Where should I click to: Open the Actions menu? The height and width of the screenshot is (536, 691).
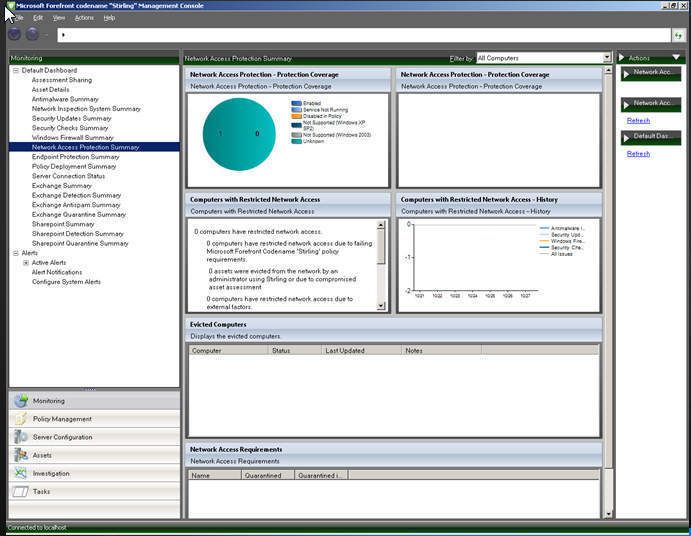click(84, 18)
